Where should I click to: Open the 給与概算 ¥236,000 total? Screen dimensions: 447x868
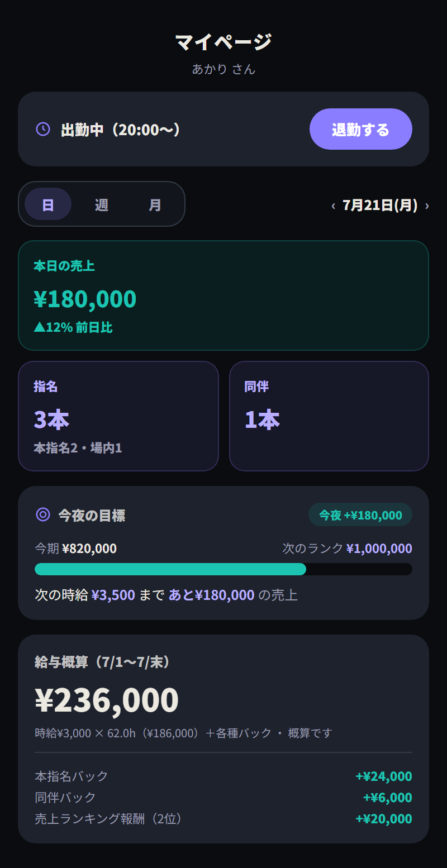107,699
